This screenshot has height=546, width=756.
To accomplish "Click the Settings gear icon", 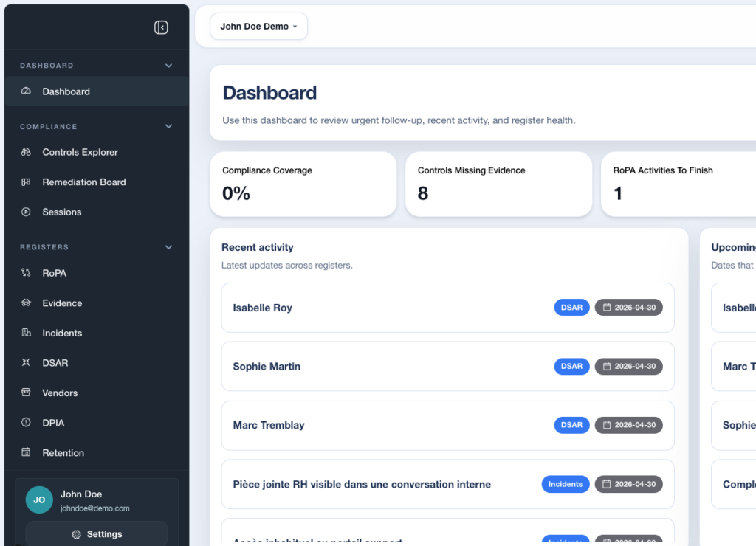I will pos(76,534).
